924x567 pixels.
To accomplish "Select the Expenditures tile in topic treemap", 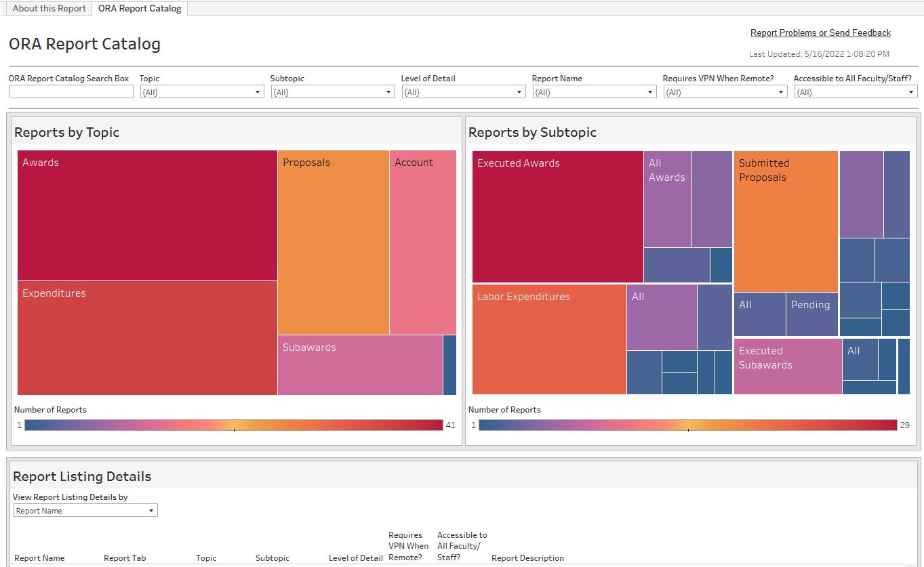I will tap(147, 338).
